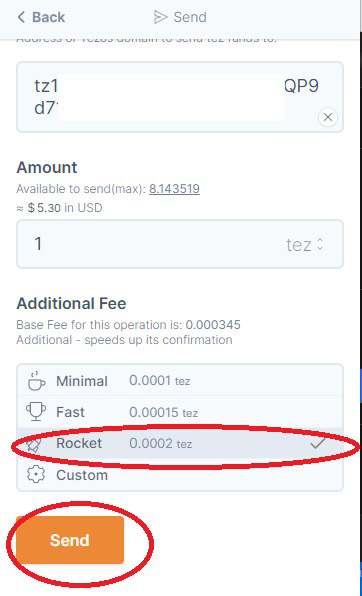Image resolution: width=362 pixels, height=596 pixels.
Task: Select the Rocket 0.0002 tez fee option
Action: (180, 443)
